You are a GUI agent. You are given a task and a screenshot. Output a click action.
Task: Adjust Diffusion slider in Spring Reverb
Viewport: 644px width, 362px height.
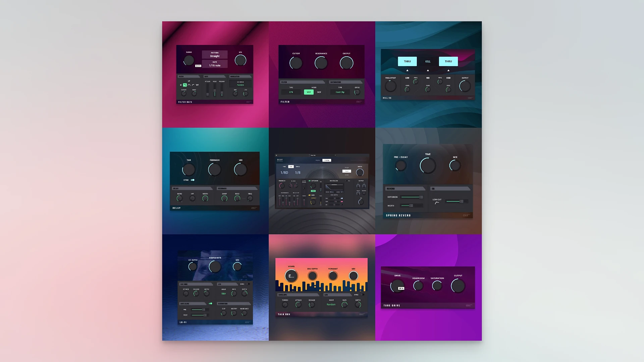tap(412, 197)
